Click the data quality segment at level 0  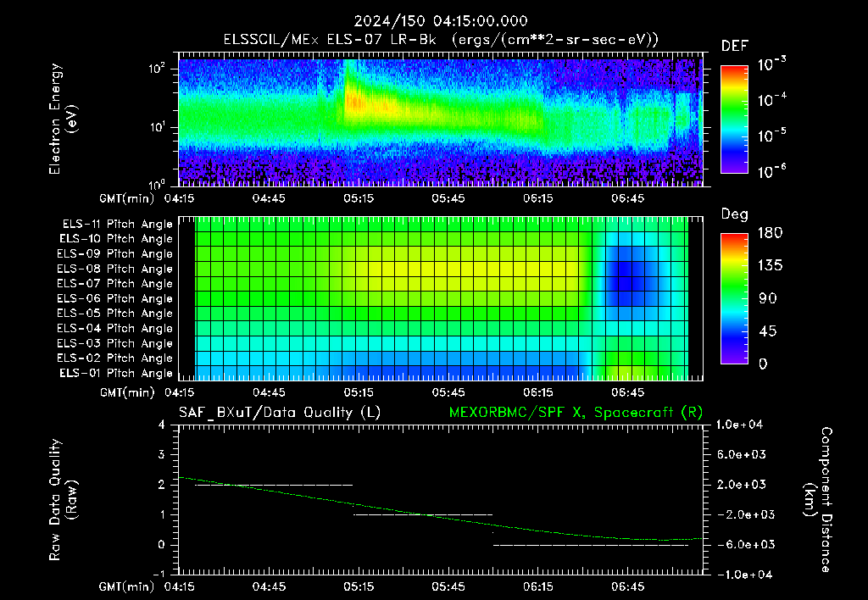pyautogui.click(x=591, y=545)
